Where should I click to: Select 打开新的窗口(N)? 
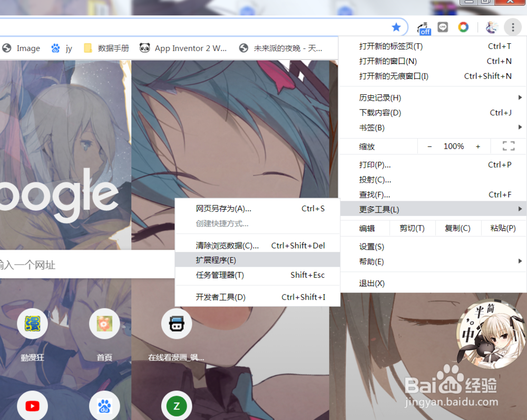(433, 61)
